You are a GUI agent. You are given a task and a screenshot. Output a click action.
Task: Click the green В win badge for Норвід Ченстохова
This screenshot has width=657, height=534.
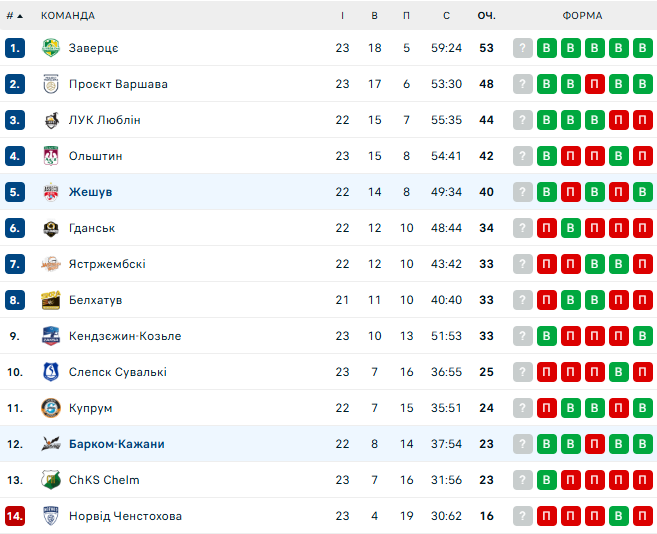point(618,516)
